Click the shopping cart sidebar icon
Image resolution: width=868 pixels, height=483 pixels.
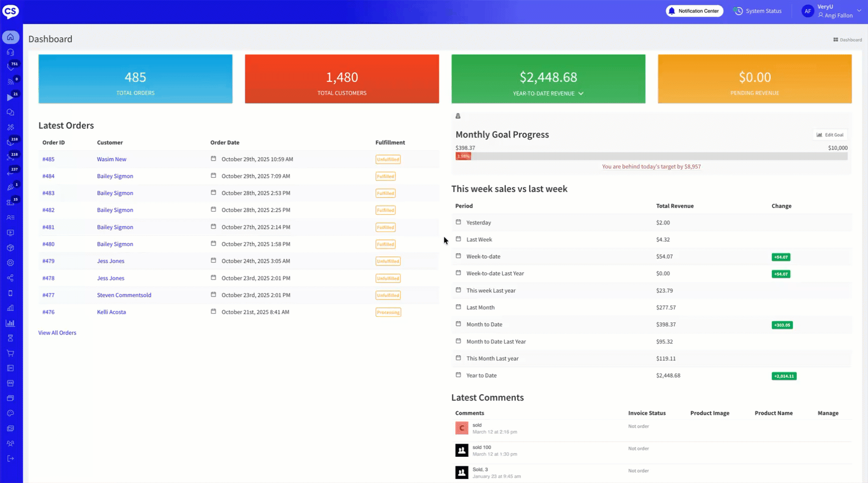pos(11,353)
